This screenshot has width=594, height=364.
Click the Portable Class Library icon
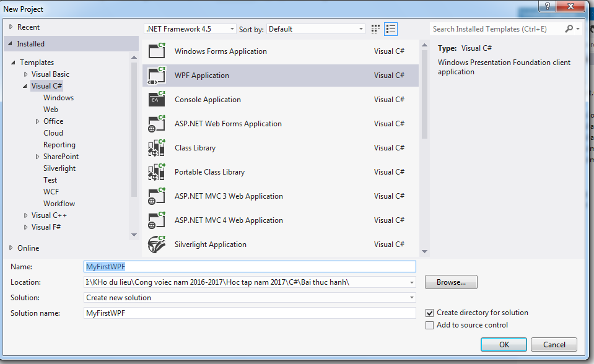[157, 172]
